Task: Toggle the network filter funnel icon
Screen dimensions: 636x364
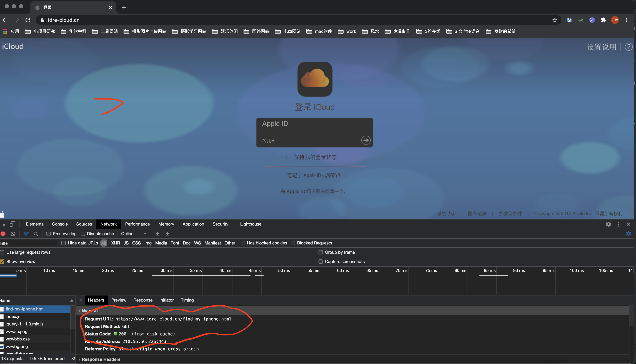Action: click(26, 234)
